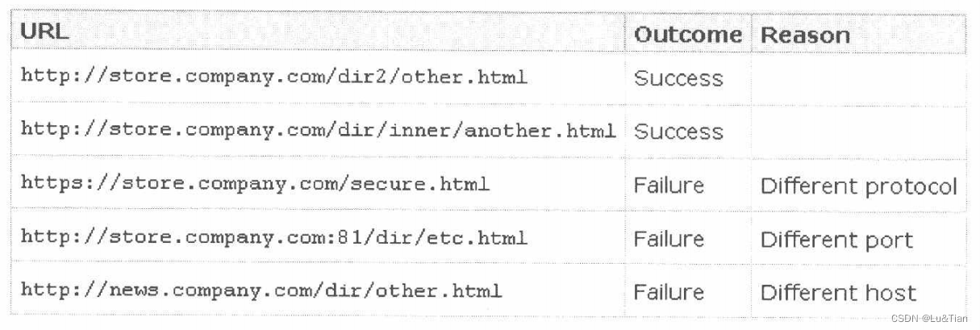Click the Outcome column header
Viewport: 980px width, 330px height.
687,35
